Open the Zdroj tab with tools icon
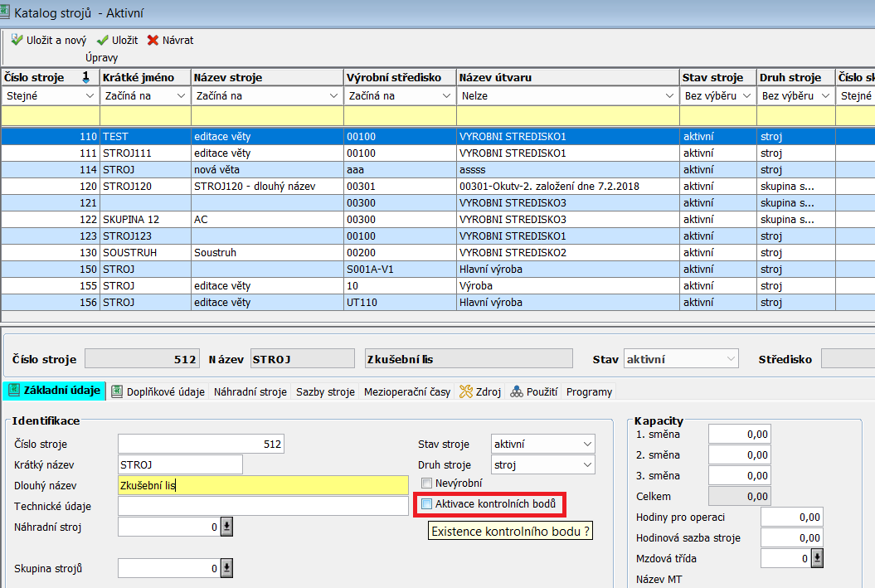 click(x=480, y=392)
